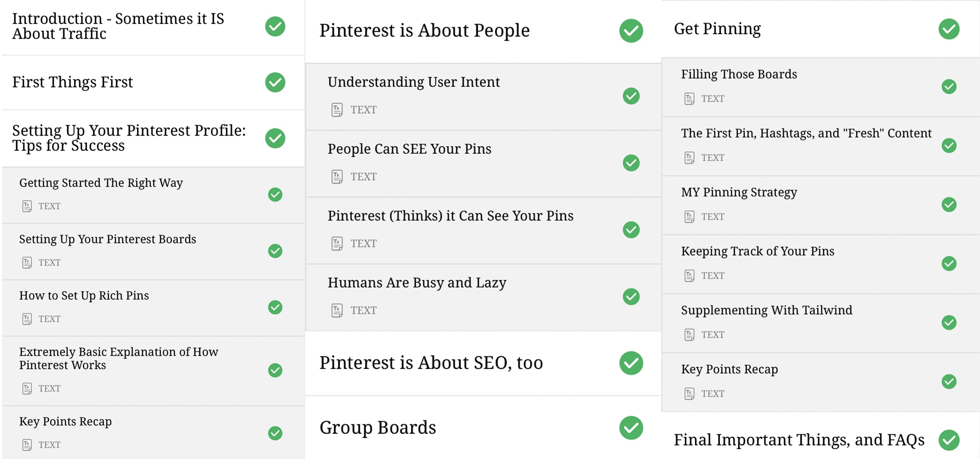Select the TEXT icon under Filling Those Boards

click(690, 98)
